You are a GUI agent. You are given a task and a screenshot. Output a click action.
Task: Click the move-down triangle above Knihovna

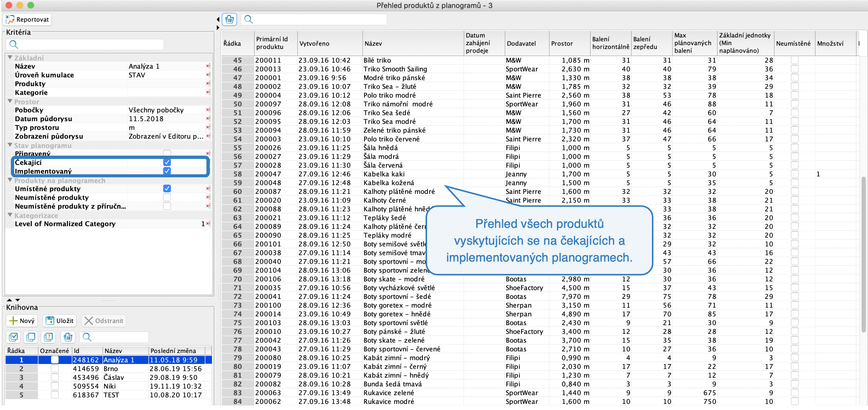(x=17, y=300)
